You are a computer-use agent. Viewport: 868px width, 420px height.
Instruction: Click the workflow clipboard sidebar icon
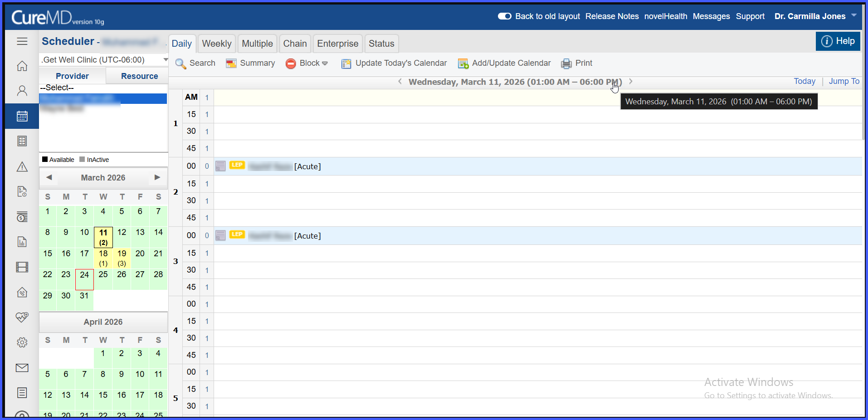(22, 141)
